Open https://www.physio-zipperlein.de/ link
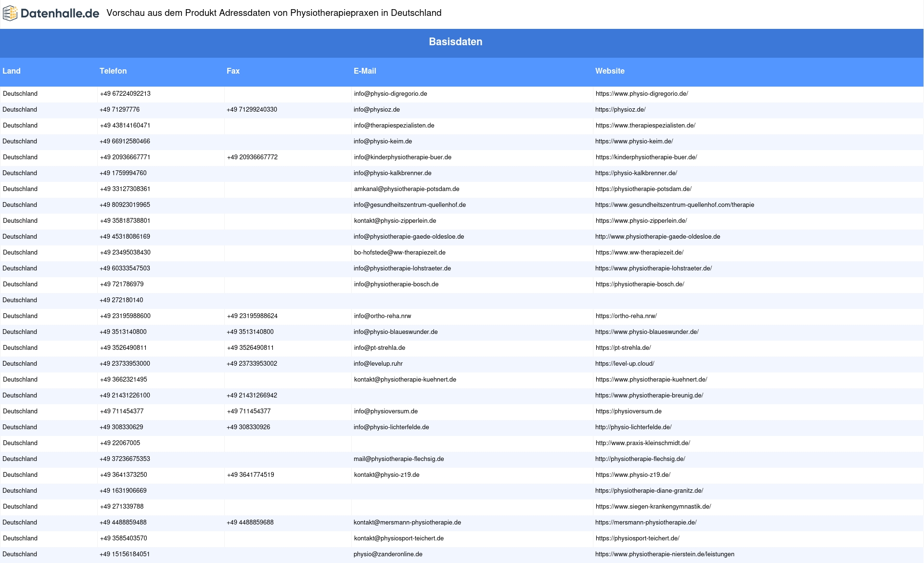 (642, 221)
